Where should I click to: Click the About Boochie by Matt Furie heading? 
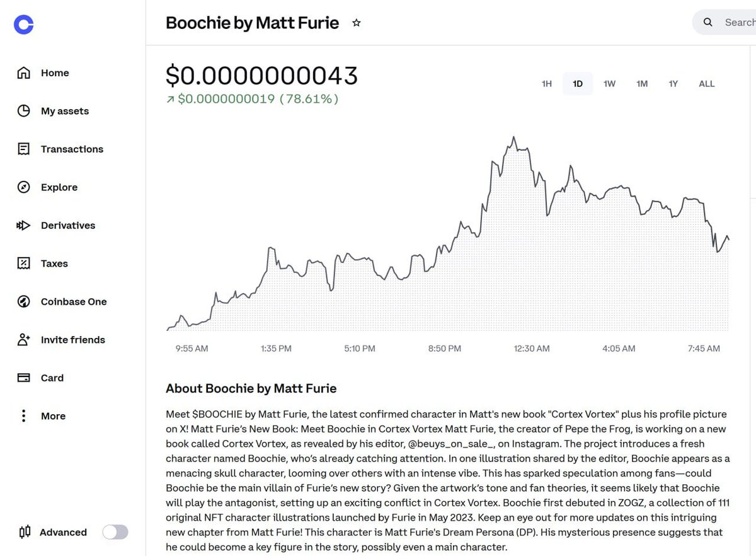pyautogui.click(x=251, y=388)
